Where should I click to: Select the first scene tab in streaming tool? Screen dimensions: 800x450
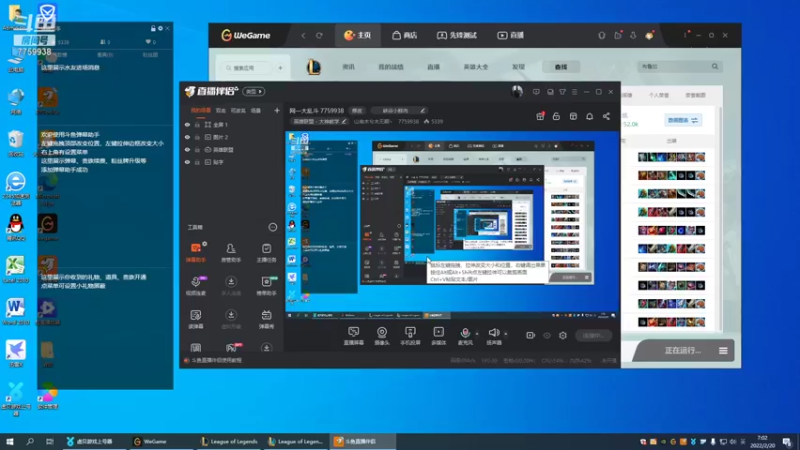pyautogui.click(x=201, y=110)
